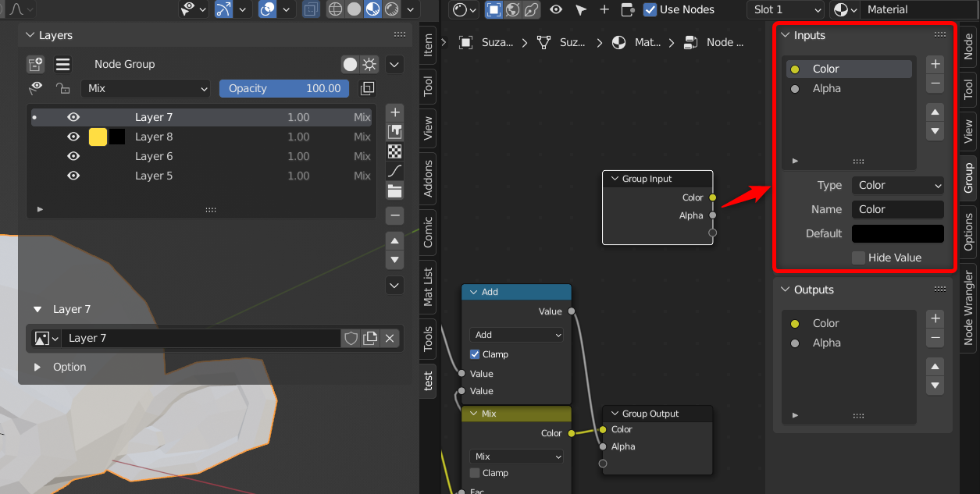Add a new output socket with plus button
980x494 pixels.
pos(935,318)
